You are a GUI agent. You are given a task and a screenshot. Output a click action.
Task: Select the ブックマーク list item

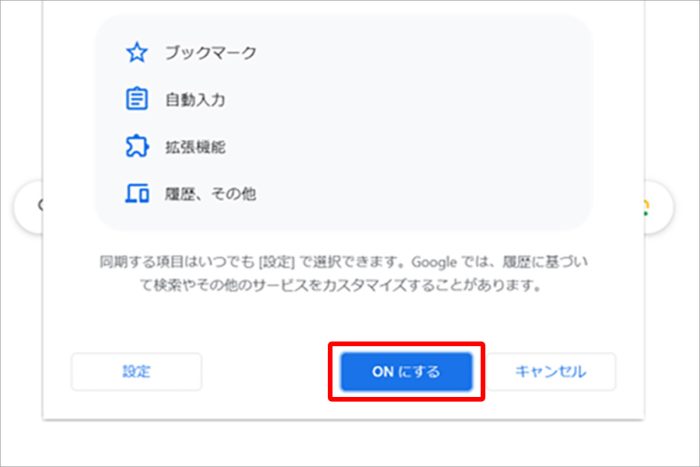[x=210, y=53]
